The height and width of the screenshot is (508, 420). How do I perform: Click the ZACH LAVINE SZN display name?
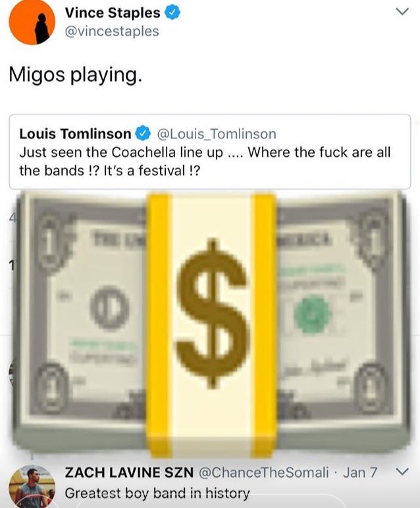coord(129,472)
